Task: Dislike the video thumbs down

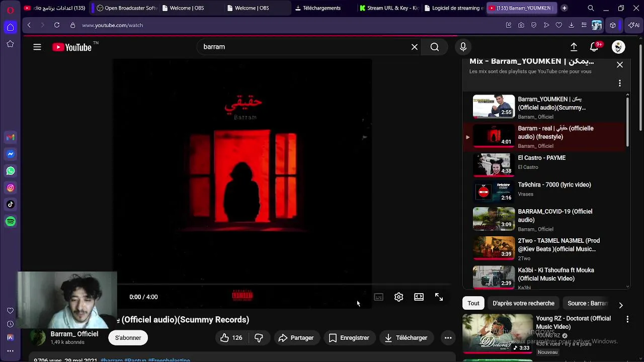Action: (x=259, y=338)
